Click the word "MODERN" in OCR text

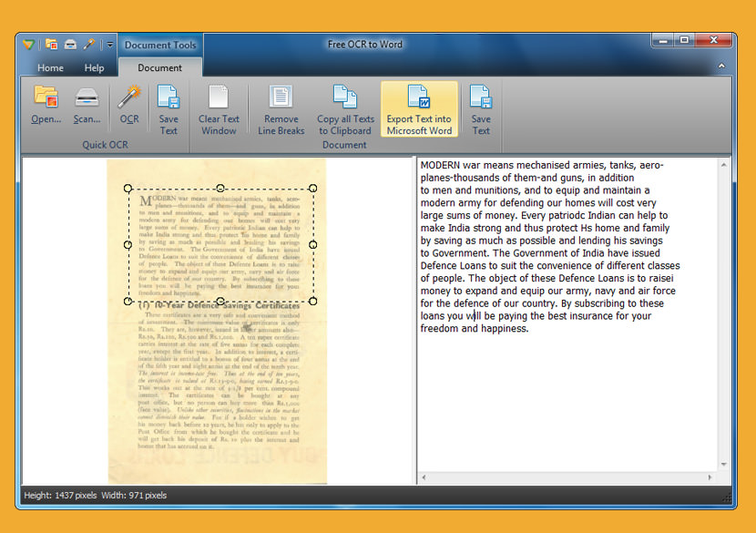[440, 166]
